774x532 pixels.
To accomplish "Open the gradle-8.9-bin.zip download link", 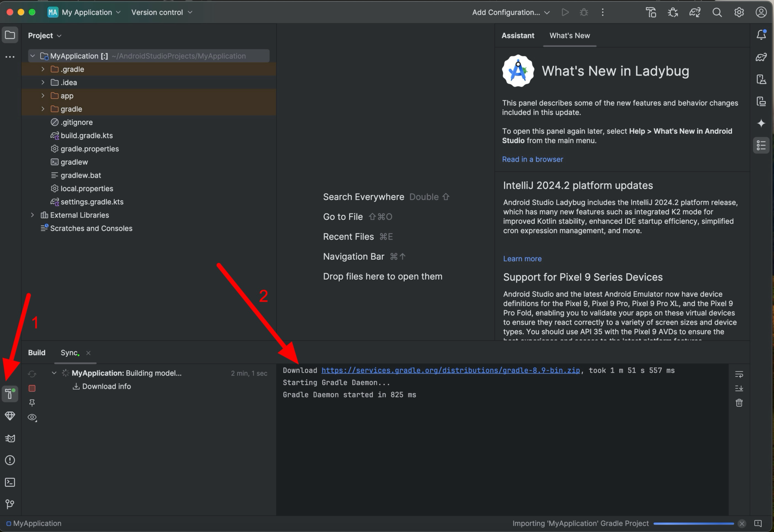I will [x=450, y=370].
